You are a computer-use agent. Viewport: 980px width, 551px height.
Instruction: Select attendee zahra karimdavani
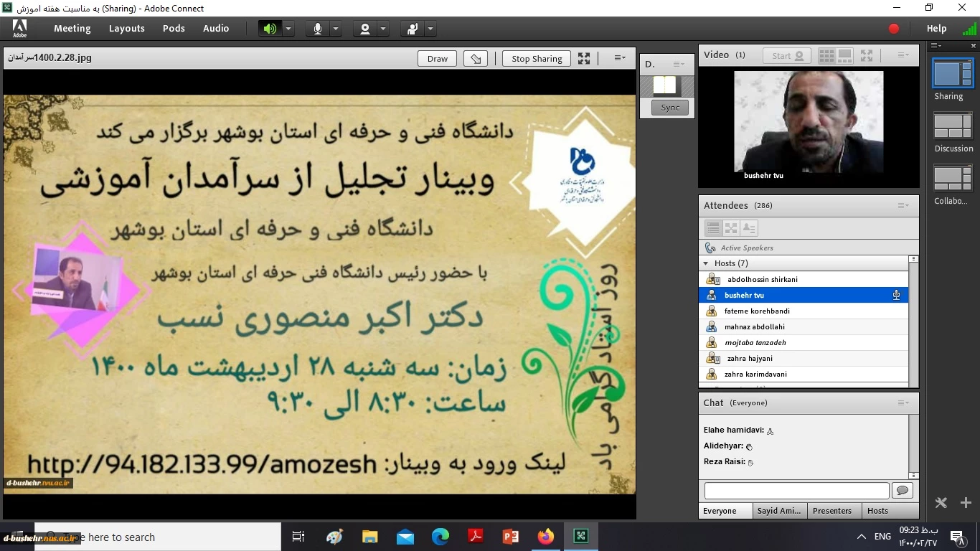[804, 374]
